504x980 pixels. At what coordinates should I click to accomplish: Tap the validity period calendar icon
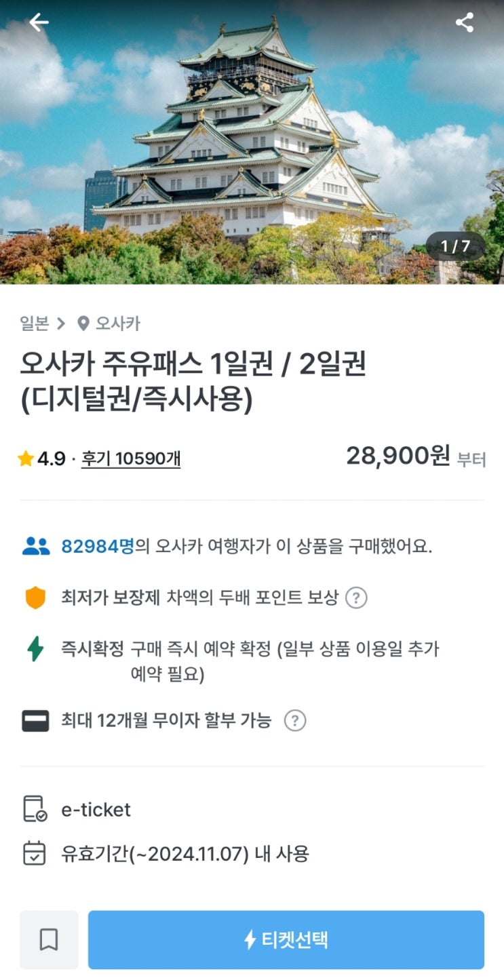(35, 853)
